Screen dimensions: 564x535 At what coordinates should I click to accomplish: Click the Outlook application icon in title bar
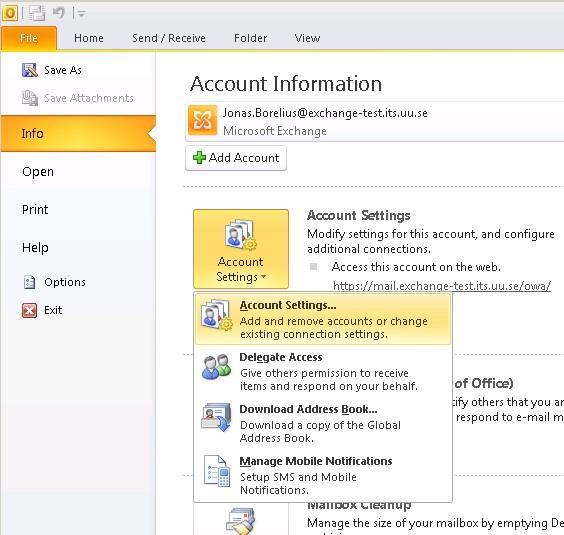(x=10, y=13)
